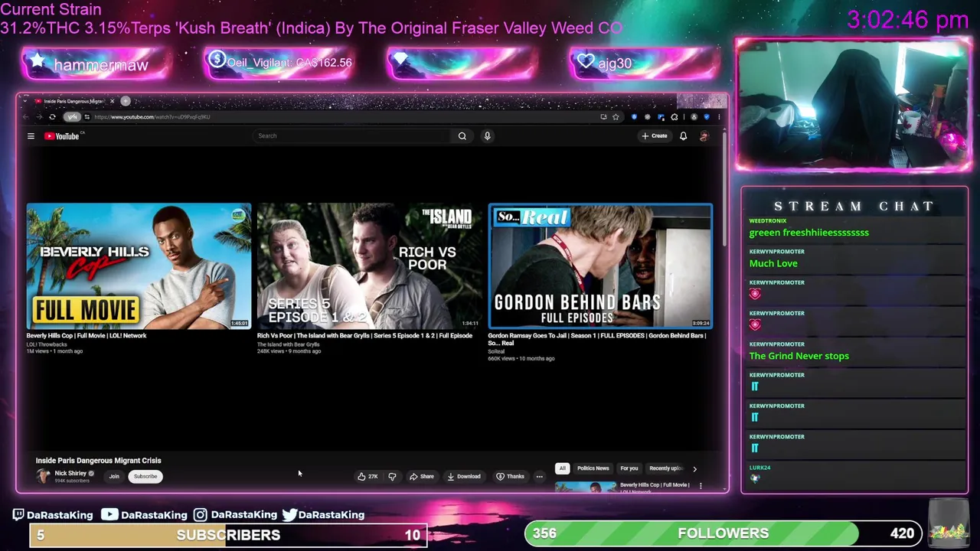
Task: Click 'Much Love' chat message
Action: tap(773, 263)
